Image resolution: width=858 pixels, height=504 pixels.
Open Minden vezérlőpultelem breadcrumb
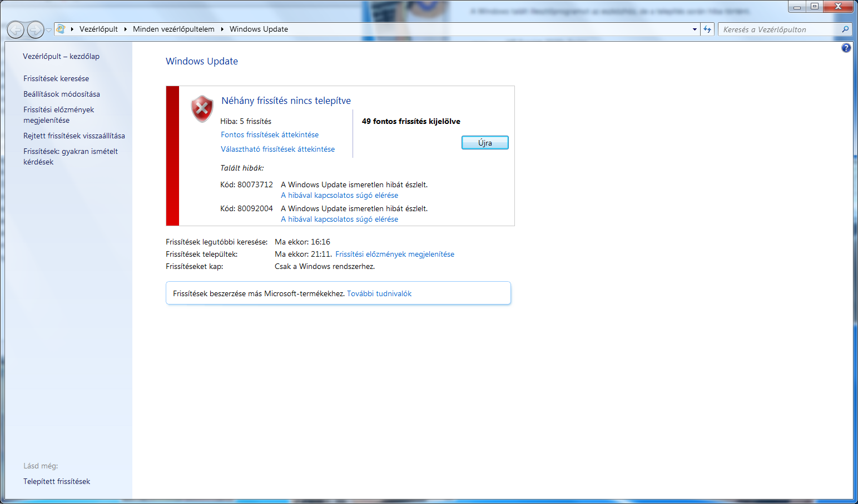[x=173, y=29]
